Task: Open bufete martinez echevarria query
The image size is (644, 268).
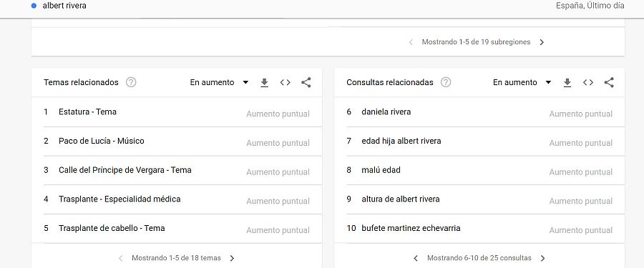Action: click(x=411, y=228)
